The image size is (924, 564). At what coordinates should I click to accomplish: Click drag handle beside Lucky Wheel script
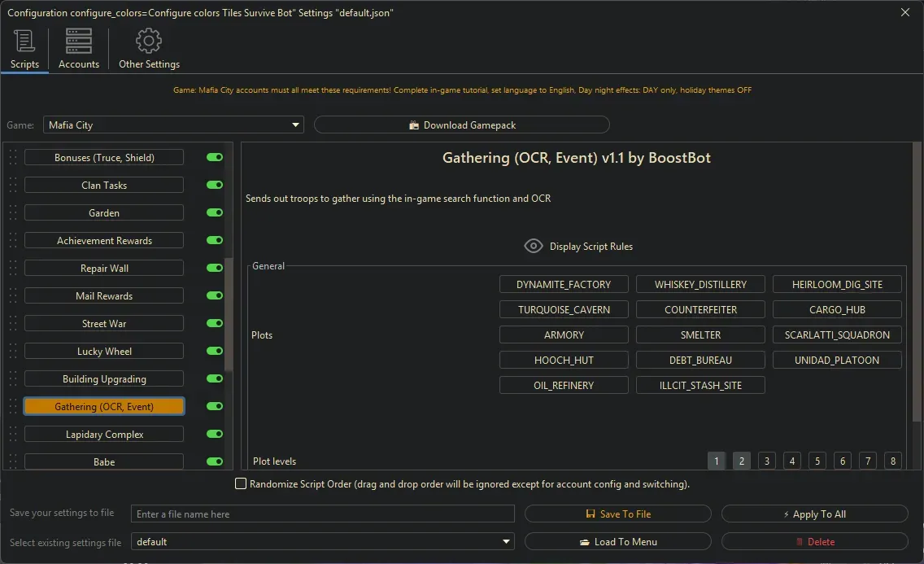13,352
